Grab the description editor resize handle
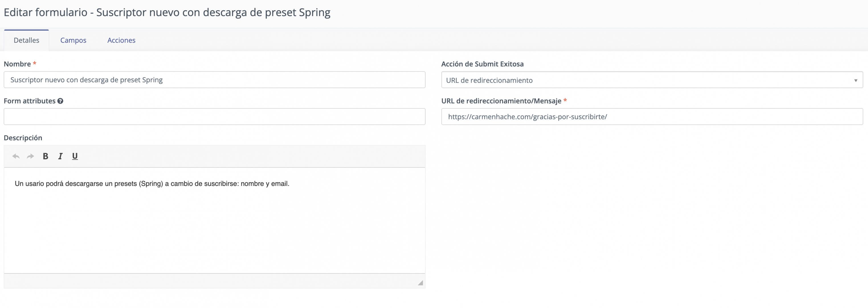Screen dimensions: 868x308 [x=420, y=283]
